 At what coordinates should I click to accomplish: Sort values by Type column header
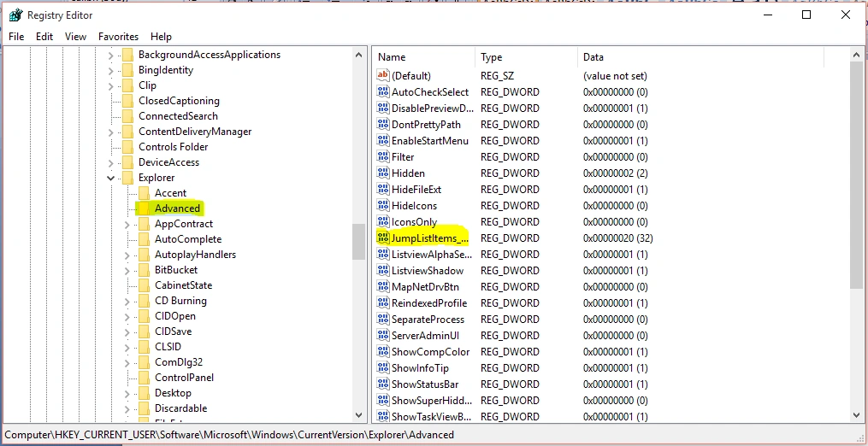tap(527, 57)
